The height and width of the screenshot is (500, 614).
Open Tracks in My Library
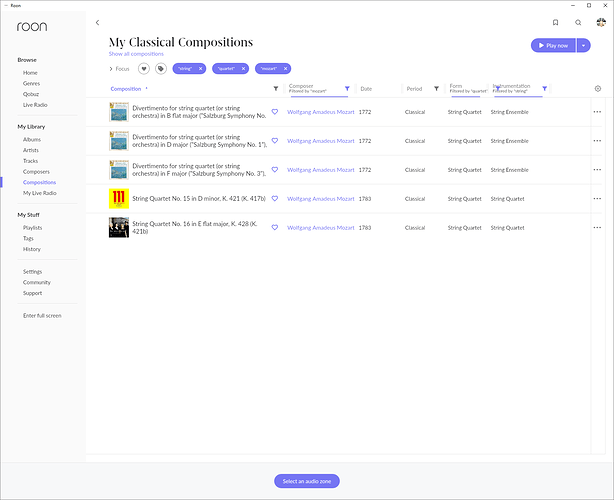[30, 161]
